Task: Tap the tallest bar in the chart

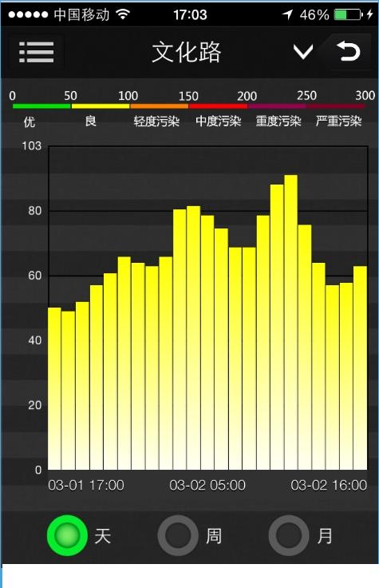Action: click(290, 322)
